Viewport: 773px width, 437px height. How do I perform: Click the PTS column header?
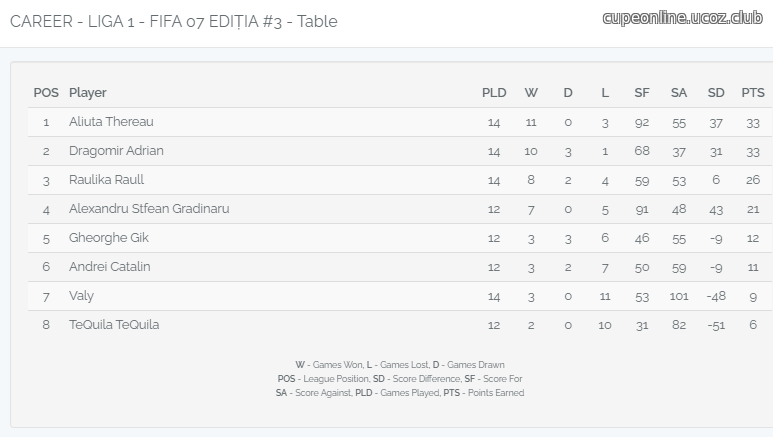point(753,93)
